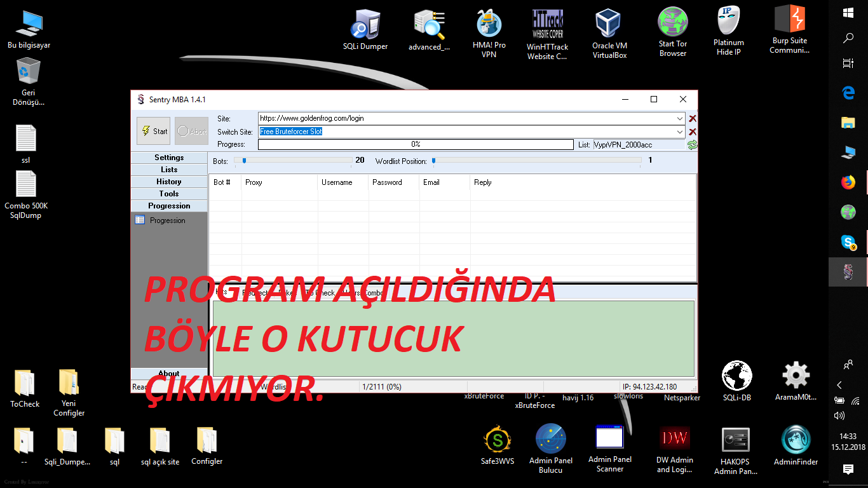The width and height of the screenshot is (868, 488).
Task: Launch the AdminFinder shortcut
Action: [x=796, y=445]
